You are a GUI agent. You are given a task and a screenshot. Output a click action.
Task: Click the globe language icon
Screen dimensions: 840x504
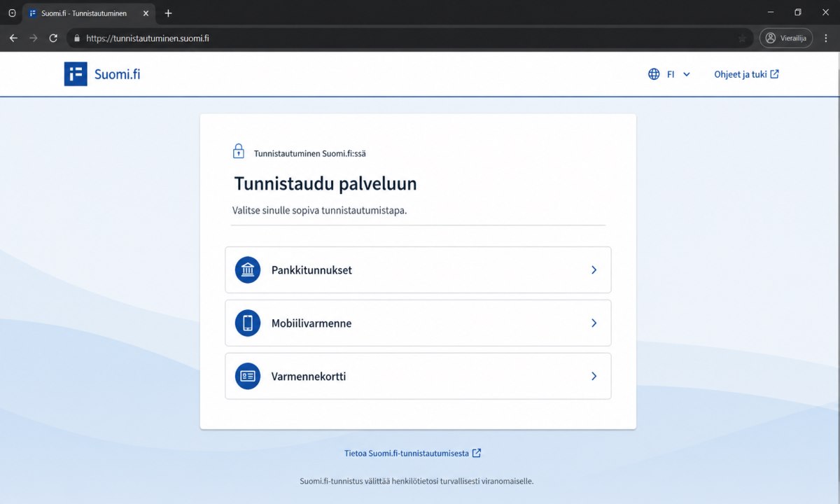[654, 74]
